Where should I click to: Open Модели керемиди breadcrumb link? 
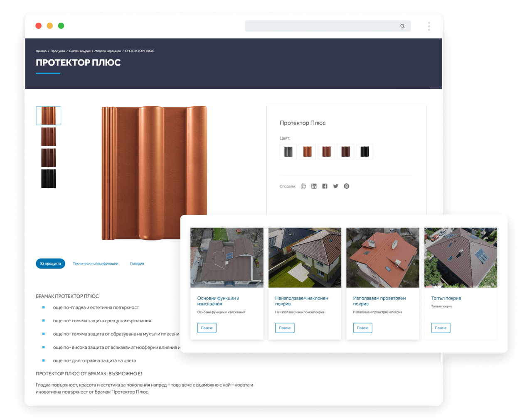click(x=108, y=51)
